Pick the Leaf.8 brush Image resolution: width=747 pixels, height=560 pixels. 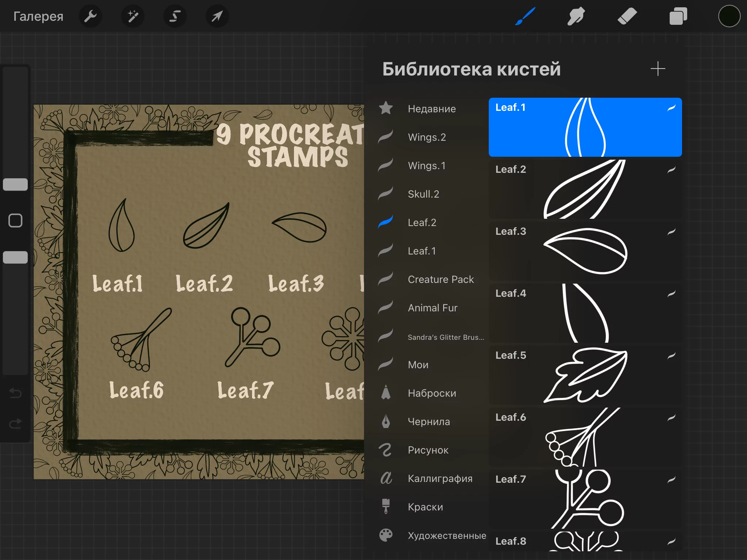pyautogui.click(x=585, y=541)
